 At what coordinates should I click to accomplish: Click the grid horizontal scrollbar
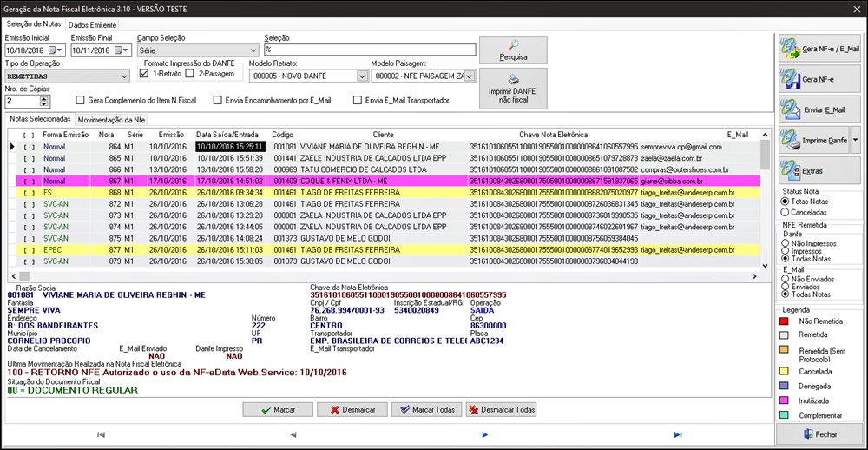pos(385,276)
